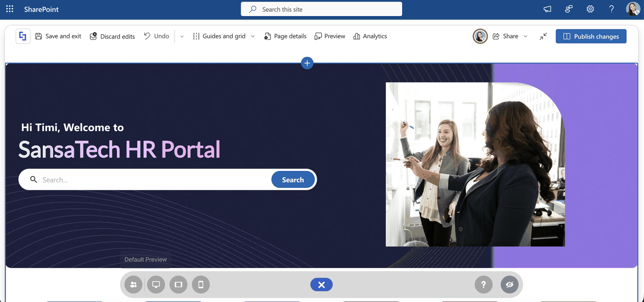Switch to the tablet preview icon
The image size is (644, 302).
[178, 285]
